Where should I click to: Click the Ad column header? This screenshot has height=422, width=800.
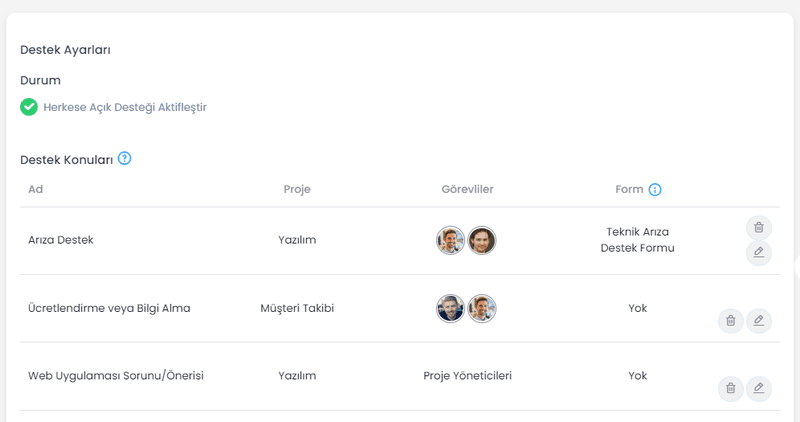click(x=36, y=189)
